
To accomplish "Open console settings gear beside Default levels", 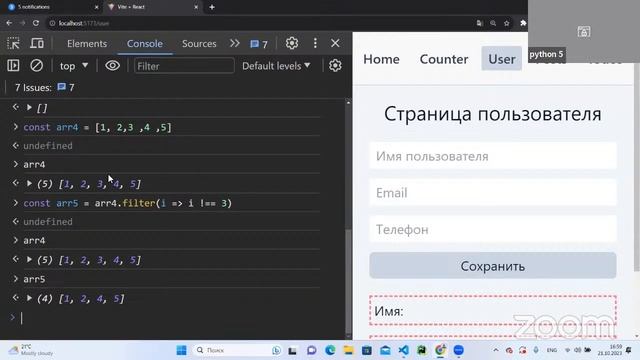I will tap(335, 65).
